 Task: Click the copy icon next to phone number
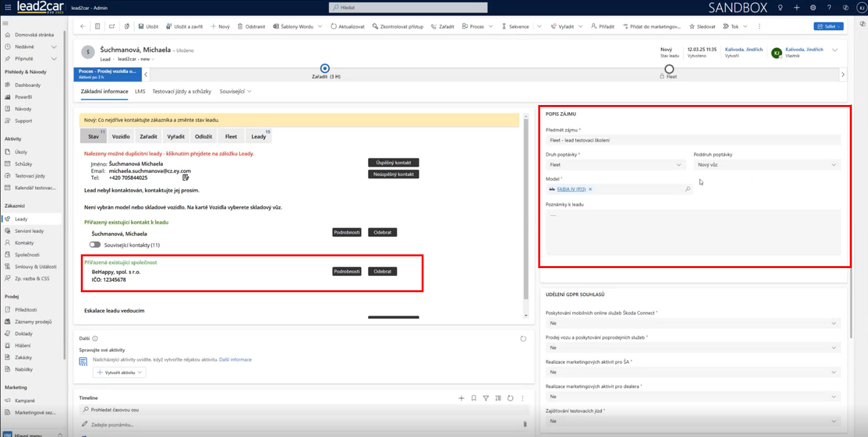[186, 177]
